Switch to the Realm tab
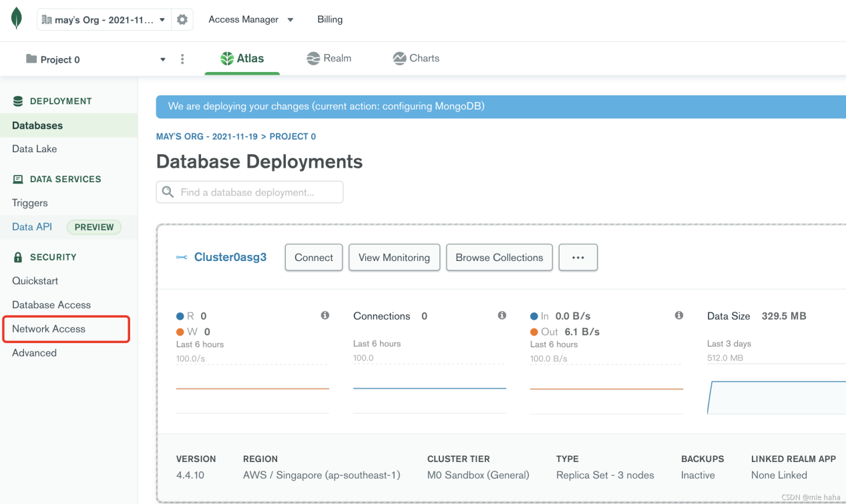846x504 pixels. point(329,58)
